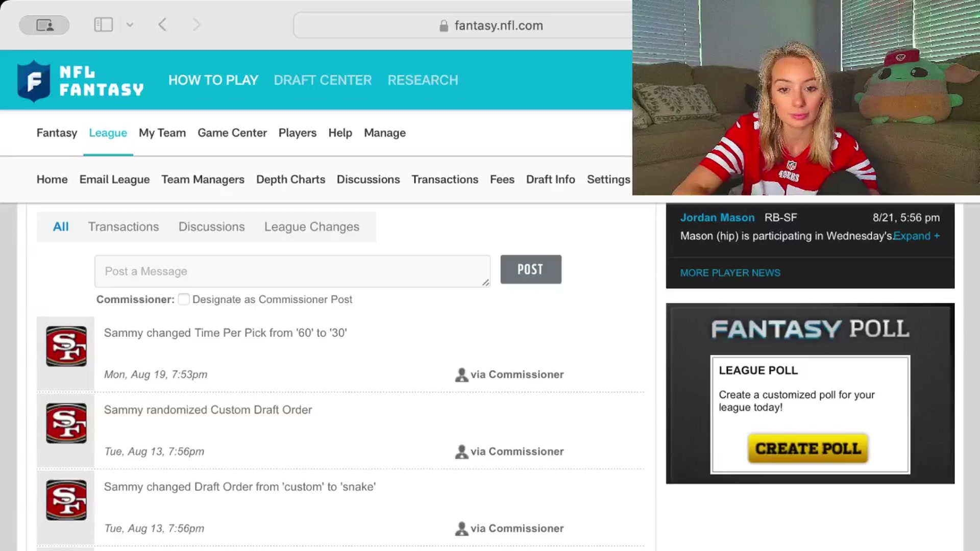Viewport: 980px width, 551px height.
Task: Click the 'Mon, Aug 19, 7:53pm' timestamp
Action: [x=156, y=374]
